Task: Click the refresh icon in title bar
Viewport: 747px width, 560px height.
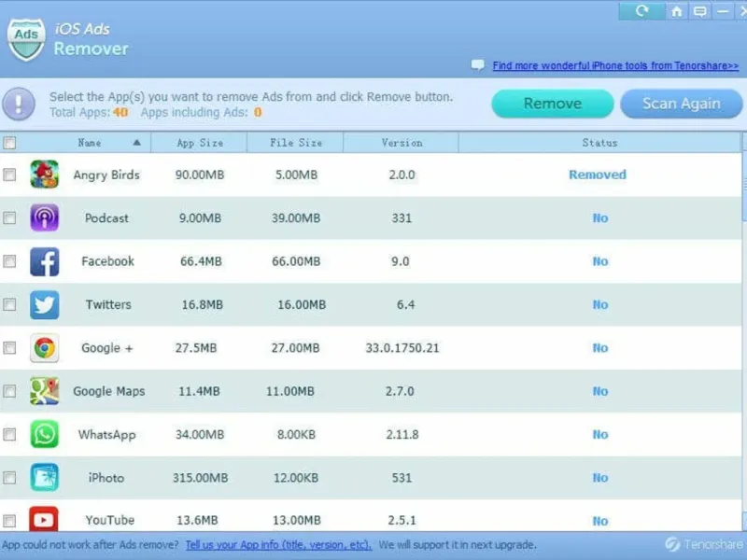Action: click(641, 11)
